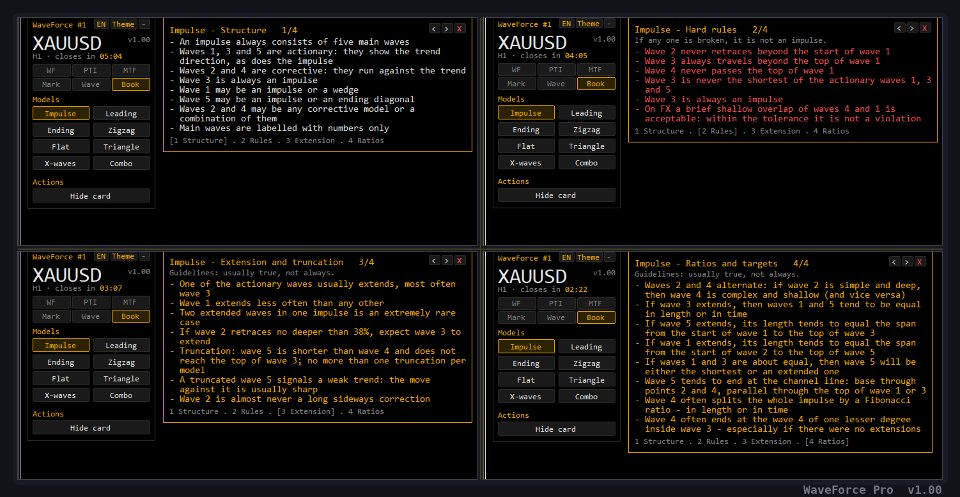
Task: Select Ending model in Ratios 4/4 window
Action: (526, 363)
